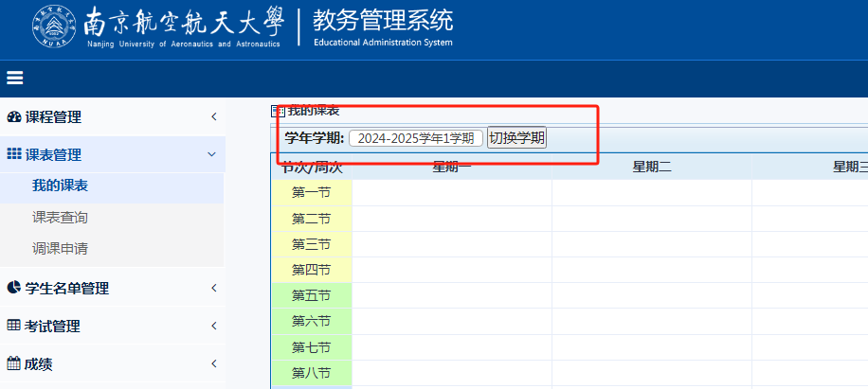Click the grid icon beside 课表管理
868x389 pixels.
coord(14,154)
